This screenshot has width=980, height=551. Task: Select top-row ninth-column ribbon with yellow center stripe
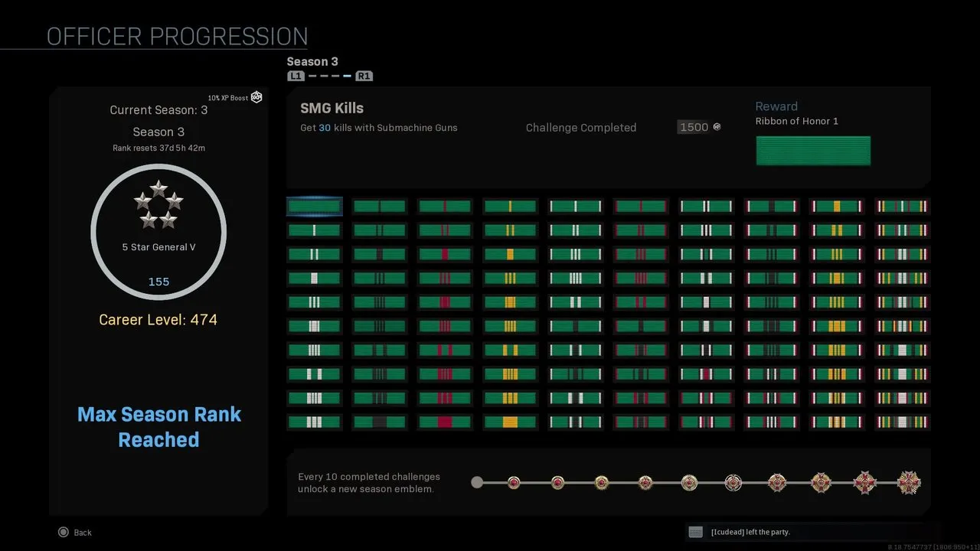tap(837, 206)
